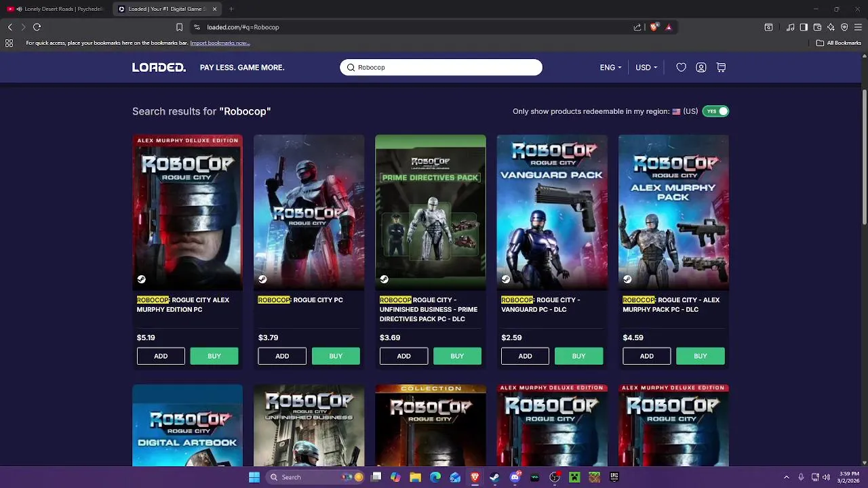Click the Import bookmarks now link

click(x=220, y=43)
